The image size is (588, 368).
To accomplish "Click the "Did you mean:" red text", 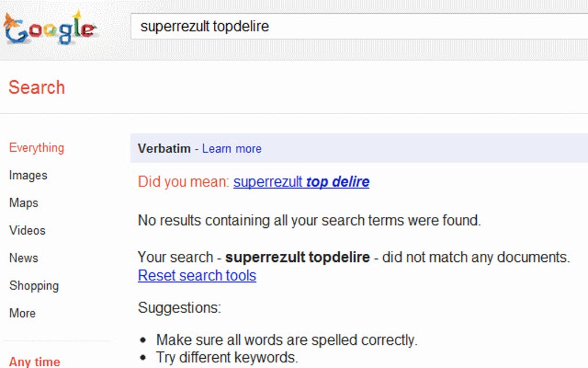I will tap(184, 182).
